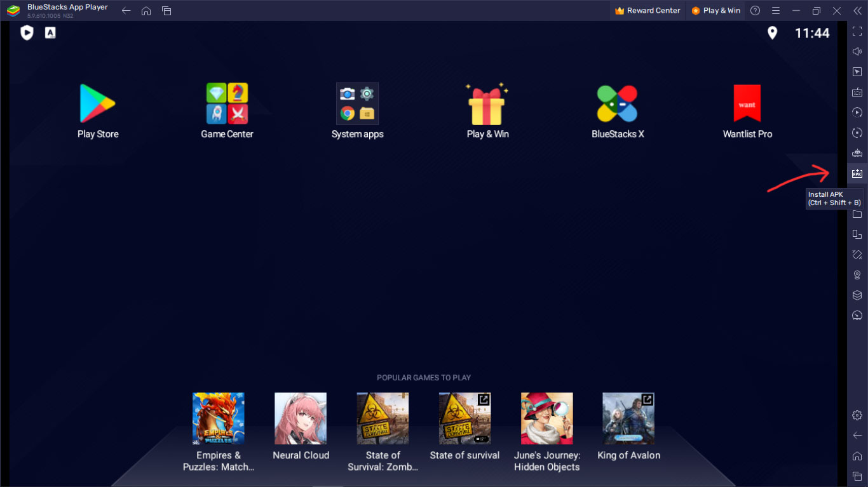Click the title bar recent apps icon
This screenshot has height=487, width=868.
click(166, 11)
